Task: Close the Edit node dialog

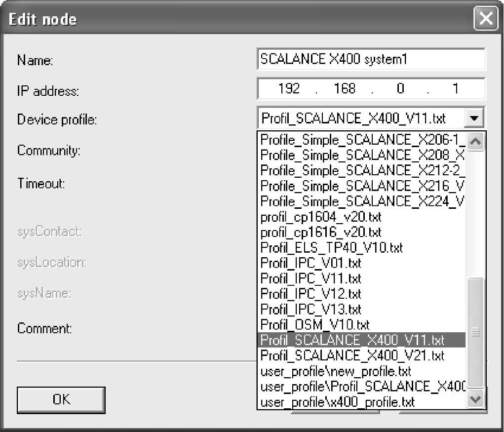Action: pyautogui.click(x=485, y=19)
